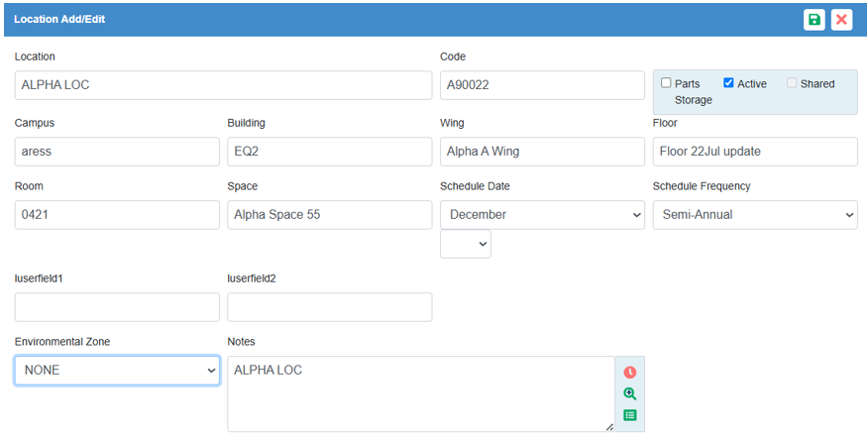This screenshot has width=868, height=437.
Task: Focus the Code field containing A90022
Action: pos(542,85)
